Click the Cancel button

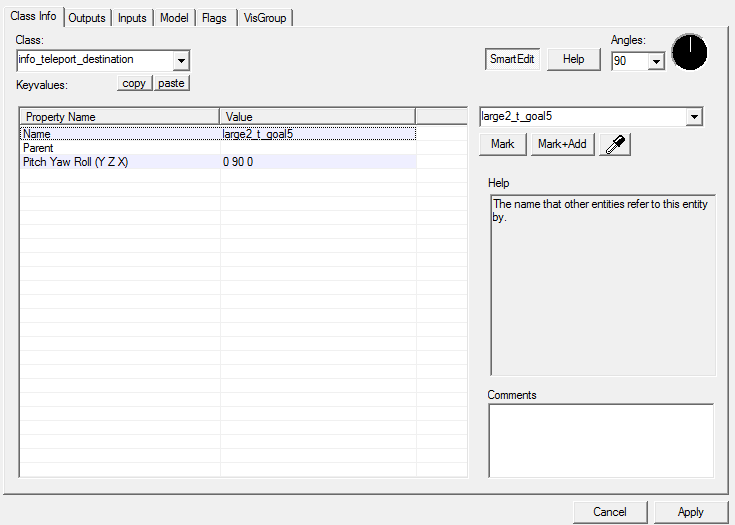click(609, 512)
